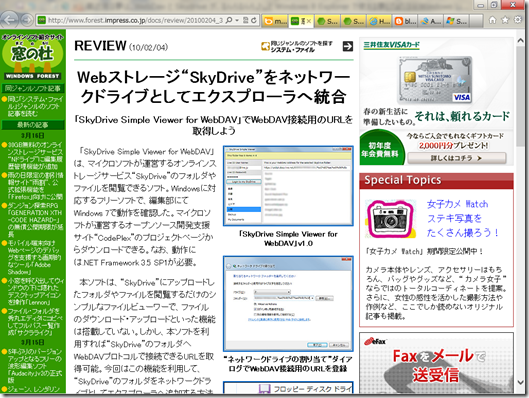Go back to the previous page
Screen dimensions: 529x398
pos(9,20)
